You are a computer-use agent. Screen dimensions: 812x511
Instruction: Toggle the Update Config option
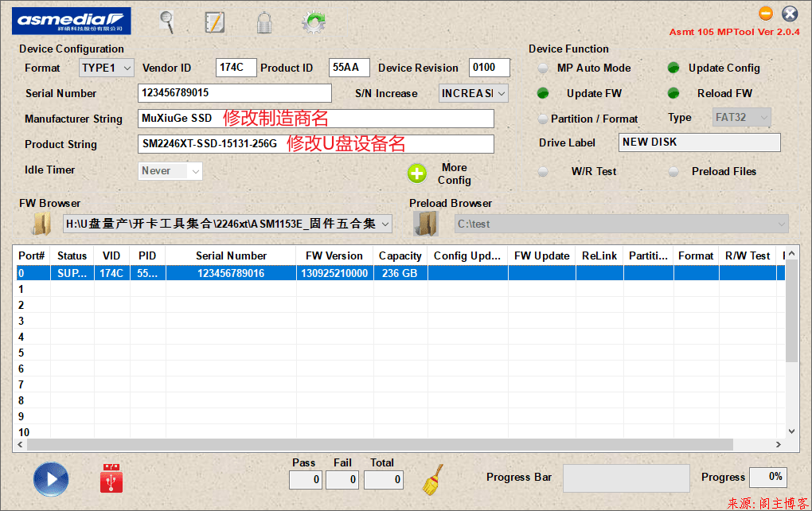click(x=673, y=68)
